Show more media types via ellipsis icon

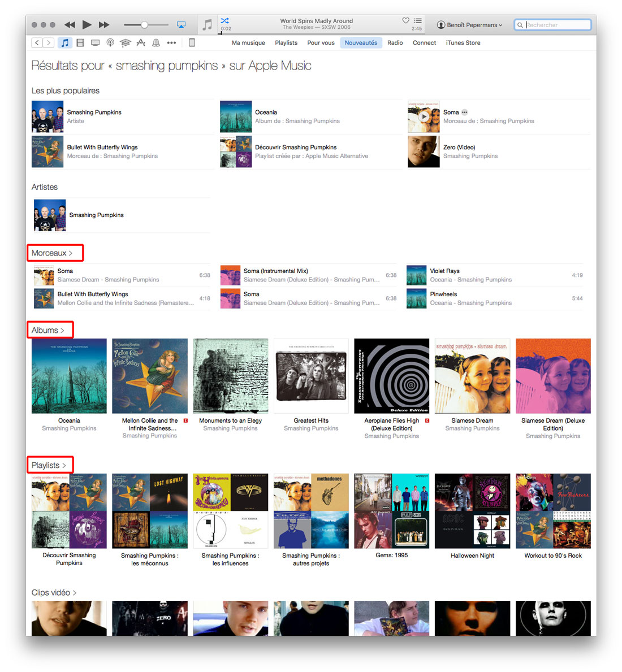[x=171, y=43]
